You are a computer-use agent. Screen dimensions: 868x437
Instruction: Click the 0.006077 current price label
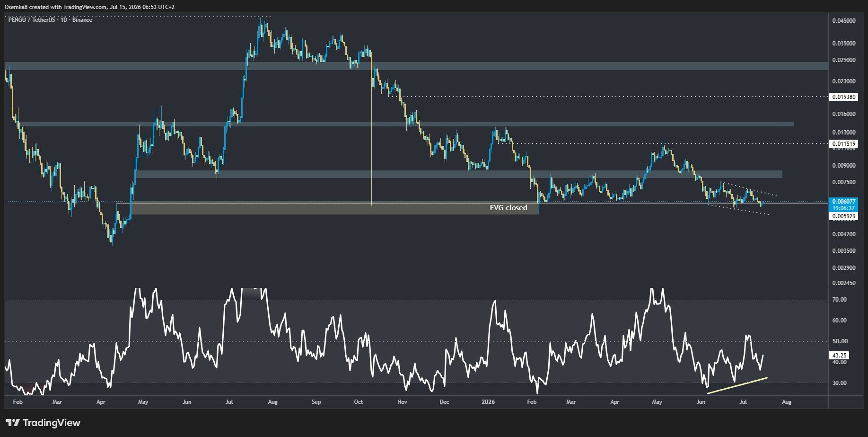click(x=843, y=201)
